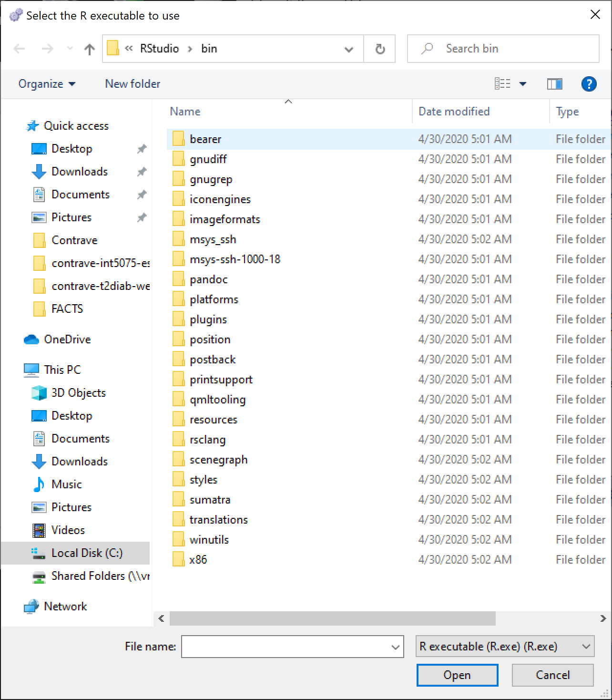Open the R executable file type dropdown
The height and width of the screenshot is (700, 612).
click(x=505, y=647)
